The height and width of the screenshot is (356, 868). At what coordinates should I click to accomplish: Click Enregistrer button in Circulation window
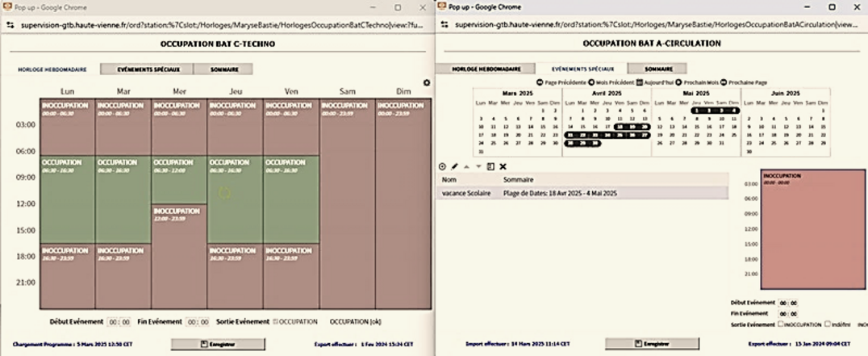652,344
